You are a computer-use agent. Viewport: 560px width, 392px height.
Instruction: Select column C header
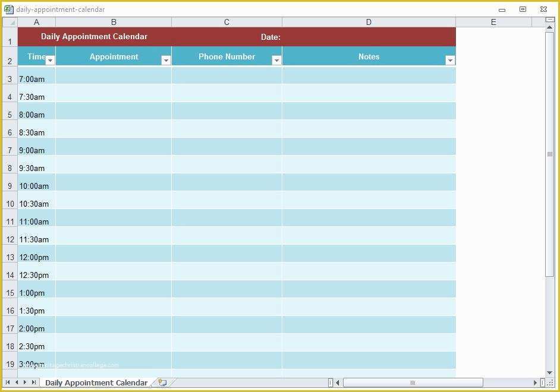click(x=226, y=22)
